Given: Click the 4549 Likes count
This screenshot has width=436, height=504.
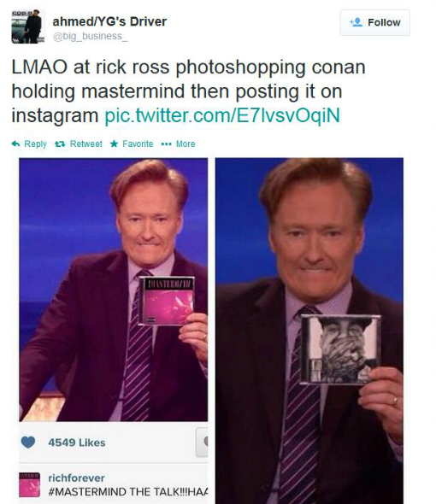Looking at the screenshot, I should [77, 442].
